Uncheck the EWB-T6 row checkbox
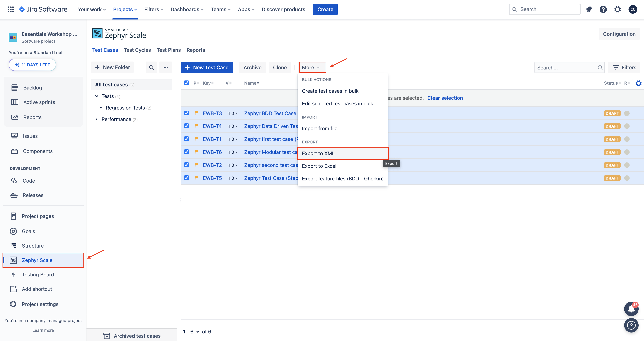The width and height of the screenshot is (644, 341). point(186,152)
